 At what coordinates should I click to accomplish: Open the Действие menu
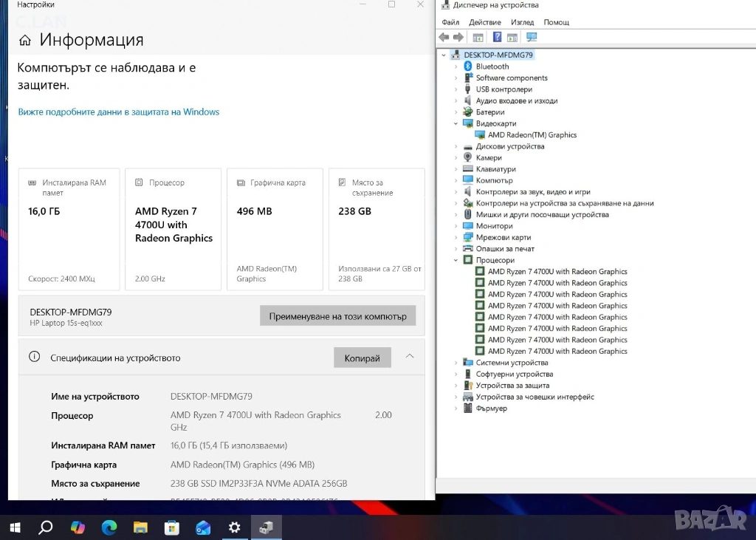click(x=484, y=22)
